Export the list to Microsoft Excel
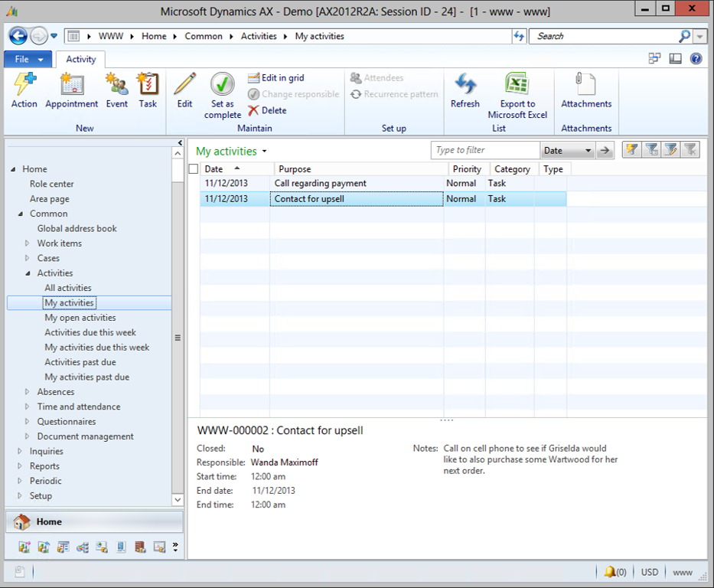 pos(517,84)
